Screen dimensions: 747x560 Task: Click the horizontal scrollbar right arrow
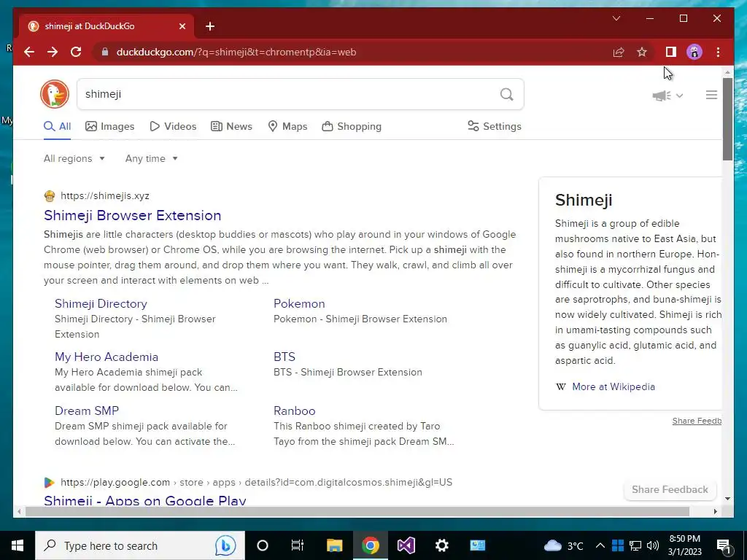(x=715, y=511)
